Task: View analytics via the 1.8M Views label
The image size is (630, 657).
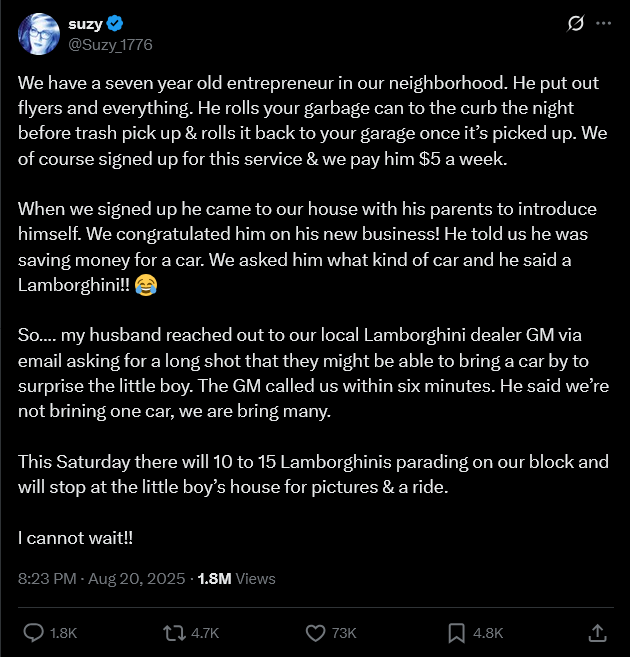Action: (236, 578)
